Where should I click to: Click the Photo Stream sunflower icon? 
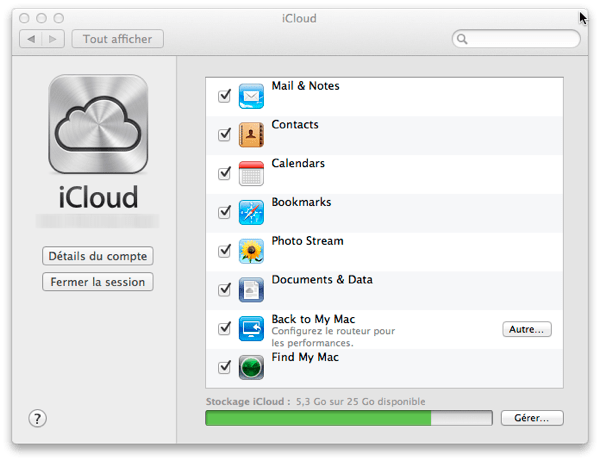251,251
